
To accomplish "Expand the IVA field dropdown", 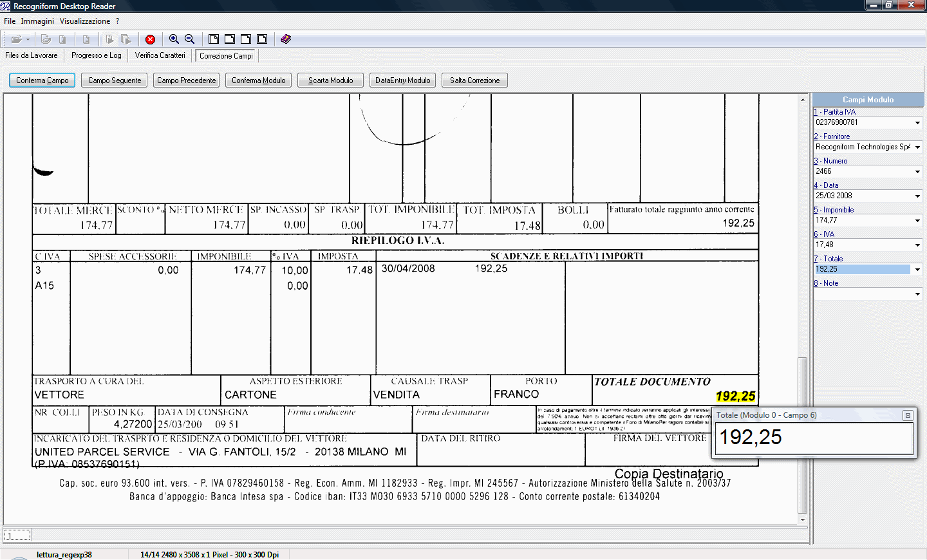I will coord(917,245).
